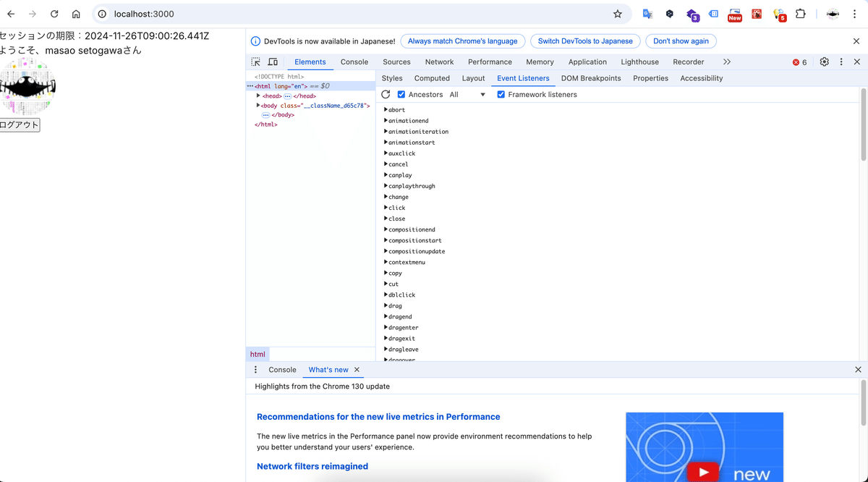
Task: Open the DevTools customize three-dot menu
Action: click(x=841, y=62)
